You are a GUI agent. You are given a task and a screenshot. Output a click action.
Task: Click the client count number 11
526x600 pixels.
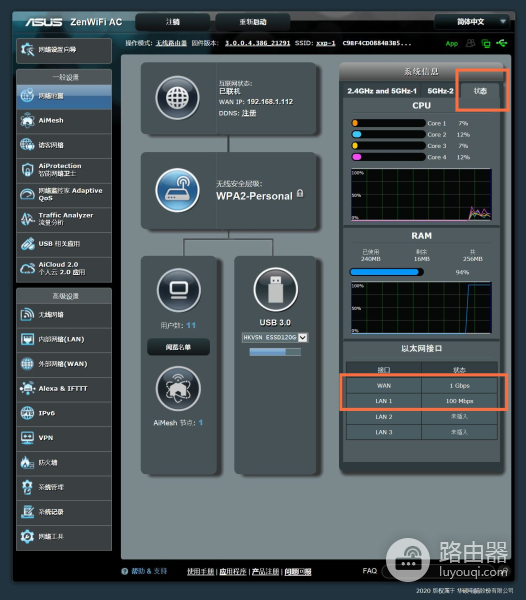click(191, 326)
